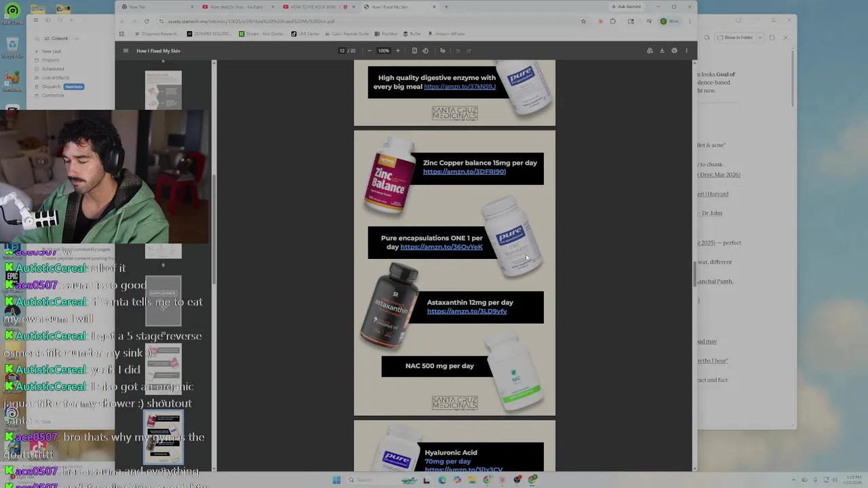Bookmark this page with star icon
868x488 pixels.
pos(583,21)
